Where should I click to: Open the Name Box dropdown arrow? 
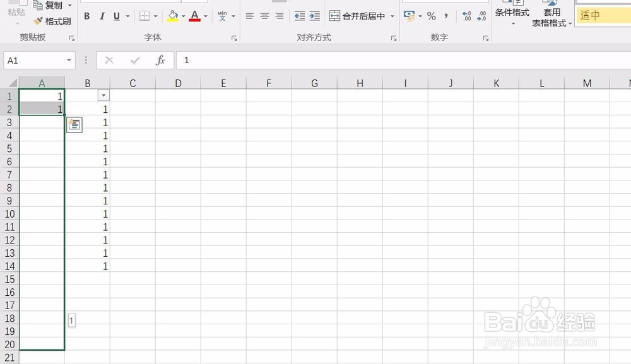coord(69,61)
